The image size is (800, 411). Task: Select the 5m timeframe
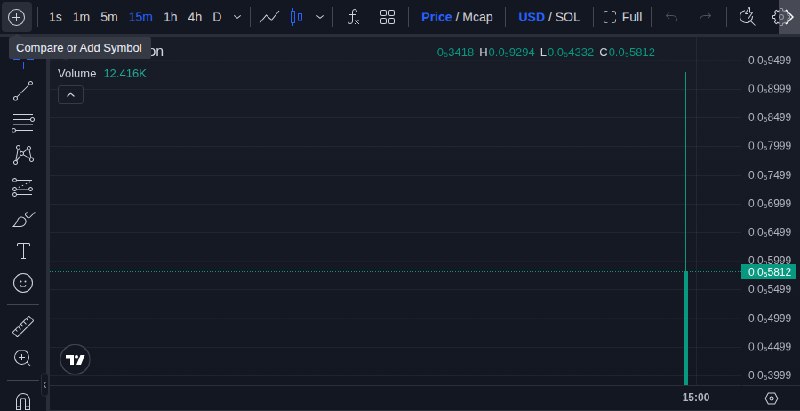pos(109,17)
